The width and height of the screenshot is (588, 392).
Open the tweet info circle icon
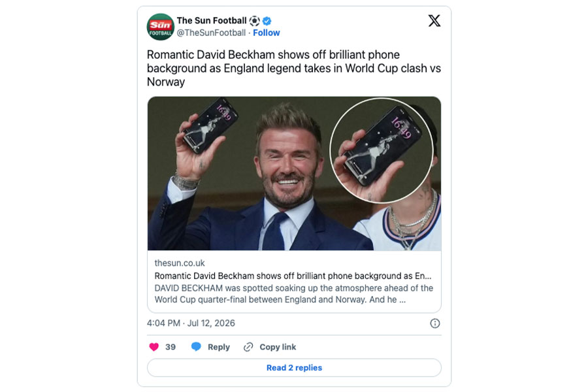(434, 323)
